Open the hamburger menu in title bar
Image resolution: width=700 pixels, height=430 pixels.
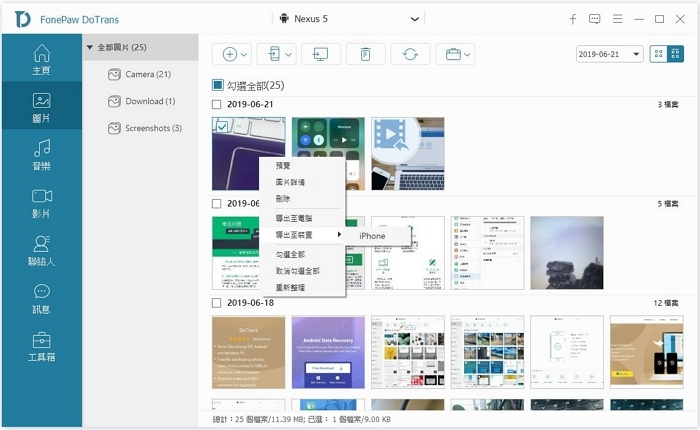(x=617, y=19)
